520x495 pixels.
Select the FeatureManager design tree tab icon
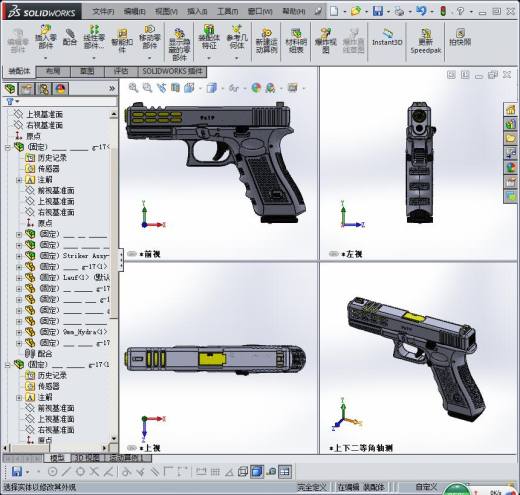coord(10,89)
